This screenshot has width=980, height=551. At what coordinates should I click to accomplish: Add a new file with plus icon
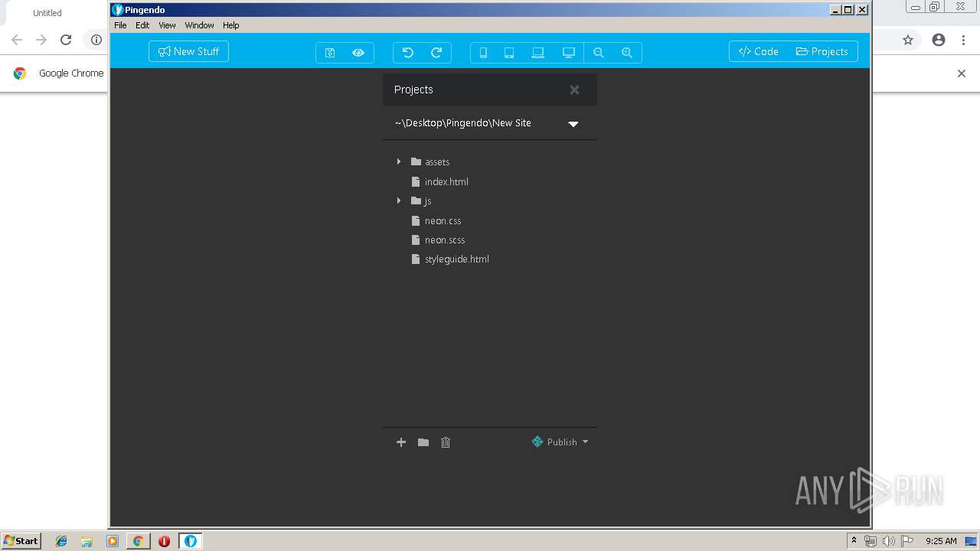[x=401, y=442]
